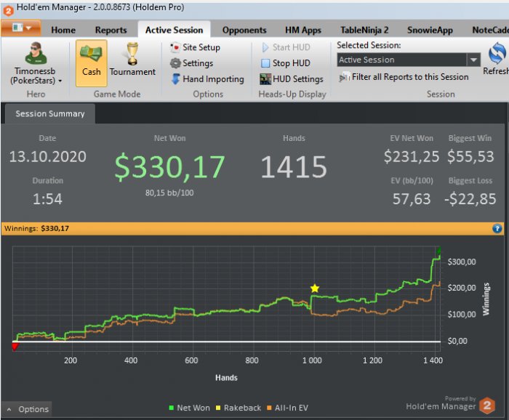509x420 pixels.
Task: Click the Biggest Loss -$22,85 value
Action: (x=470, y=199)
